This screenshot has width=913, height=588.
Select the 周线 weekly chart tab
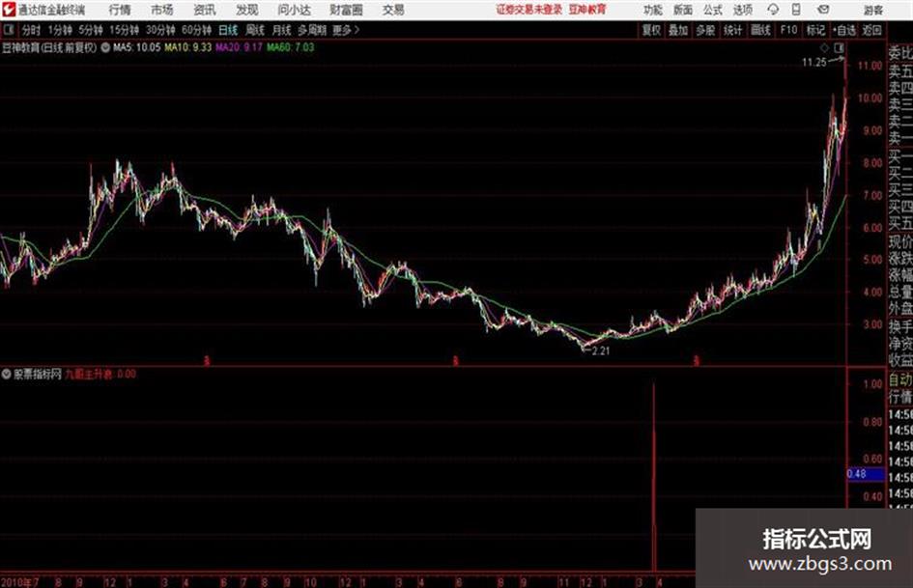coord(255,30)
